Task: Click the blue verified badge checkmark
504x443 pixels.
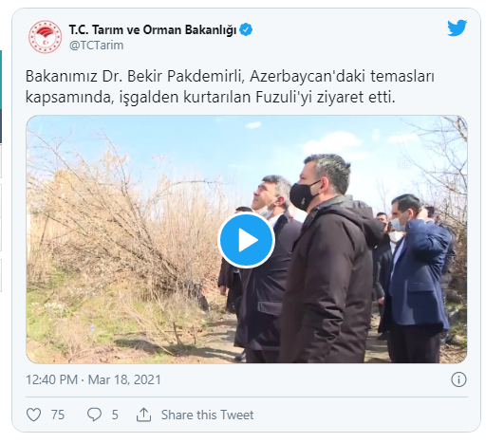Action: coord(246,29)
